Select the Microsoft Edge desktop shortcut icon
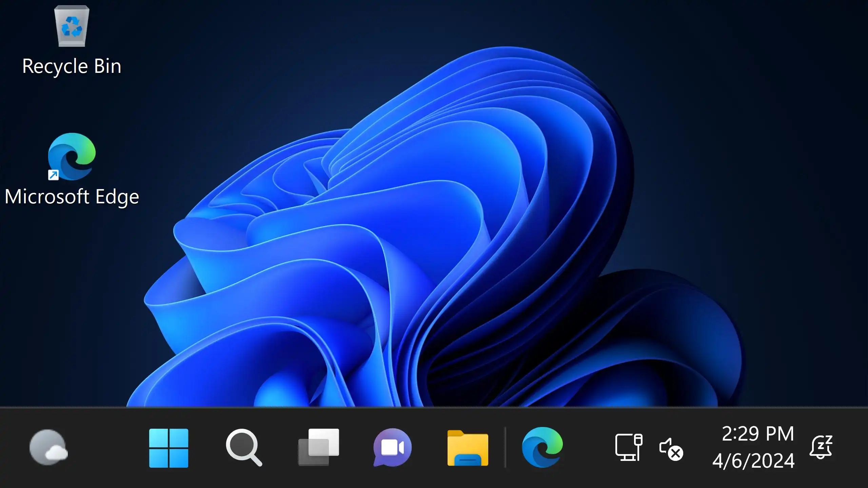 pos(72,156)
